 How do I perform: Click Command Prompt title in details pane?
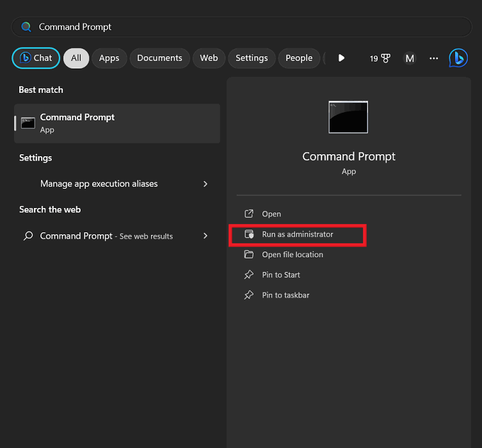(x=349, y=157)
